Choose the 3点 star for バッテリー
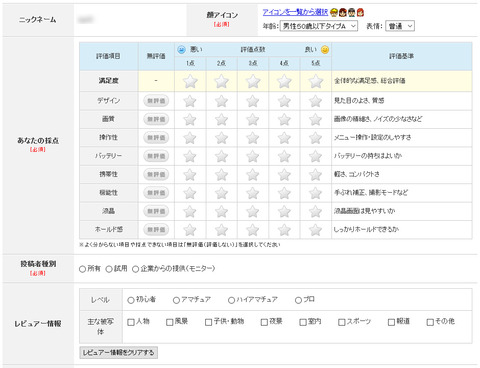 pyautogui.click(x=253, y=156)
